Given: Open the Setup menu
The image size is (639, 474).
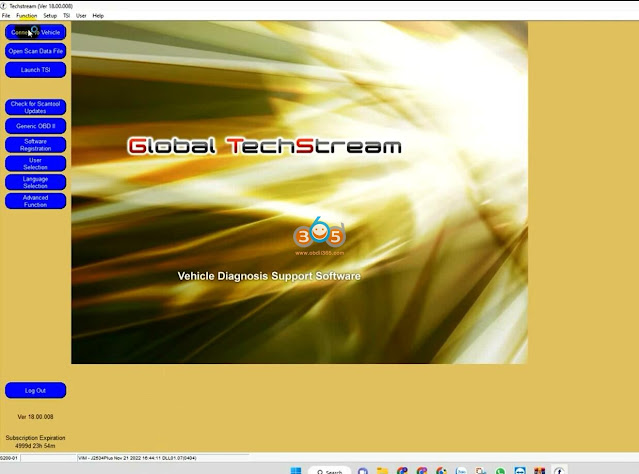Looking at the screenshot, I should [x=50, y=15].
